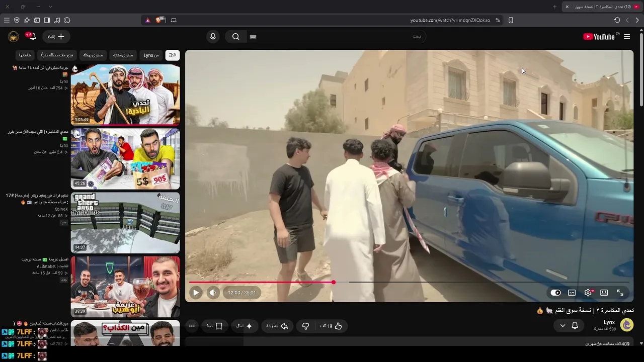Mute the video volume
Image resolution: width=644 pixels, height=362 pixels.
click(x=213, y=292)
